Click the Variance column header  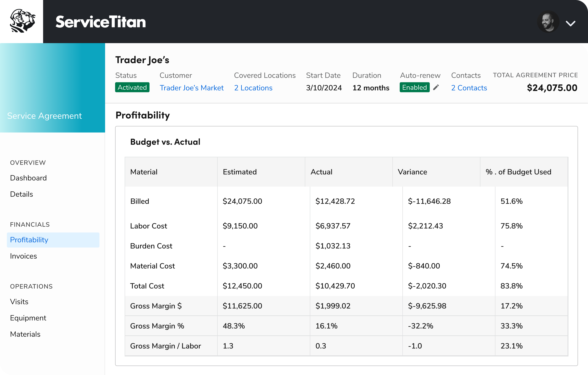(412, 172)
